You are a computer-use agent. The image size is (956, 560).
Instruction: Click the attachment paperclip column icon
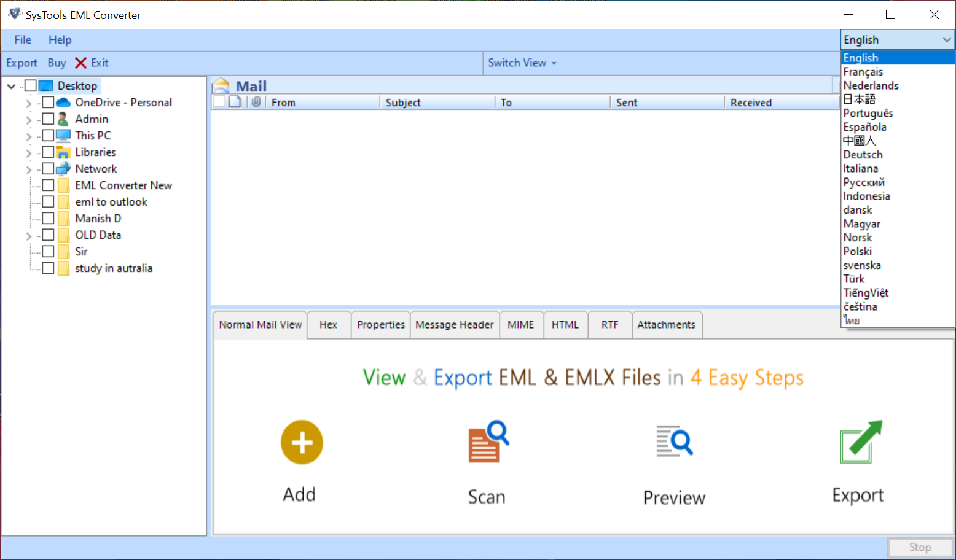coord(256,102)
